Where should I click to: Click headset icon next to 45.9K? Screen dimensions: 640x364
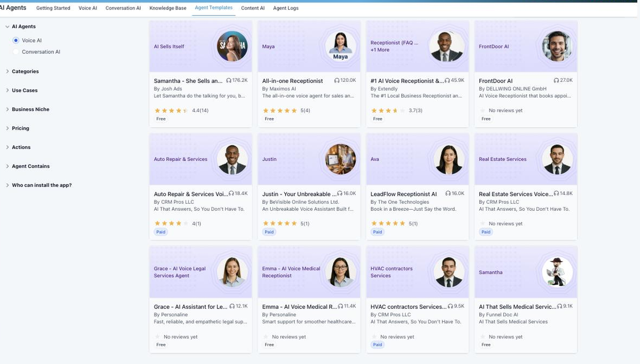click(447, 80)
